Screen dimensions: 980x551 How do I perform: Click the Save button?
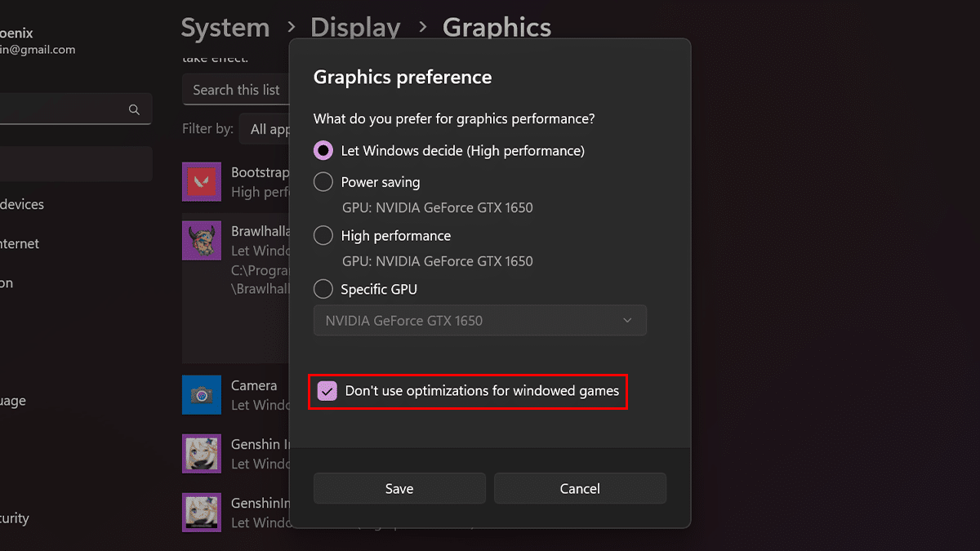pos(399,488)
